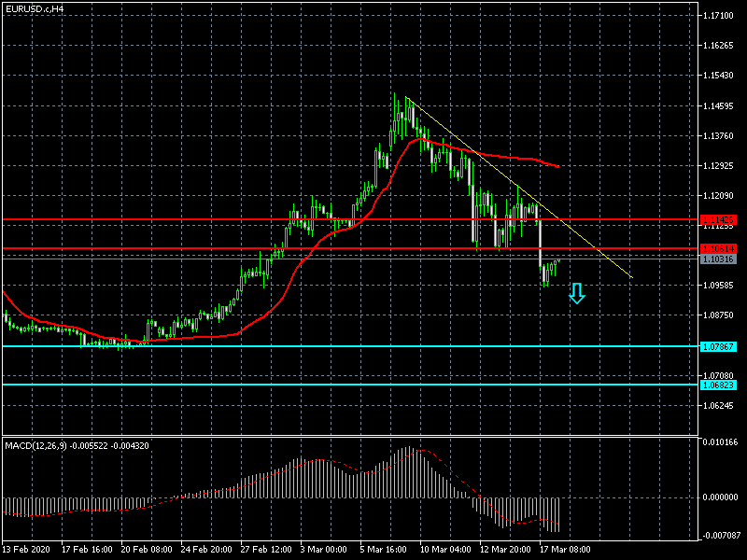747x560 pixels.
Task: Click the 1.07080 price scale value
Action: [718, 376]
